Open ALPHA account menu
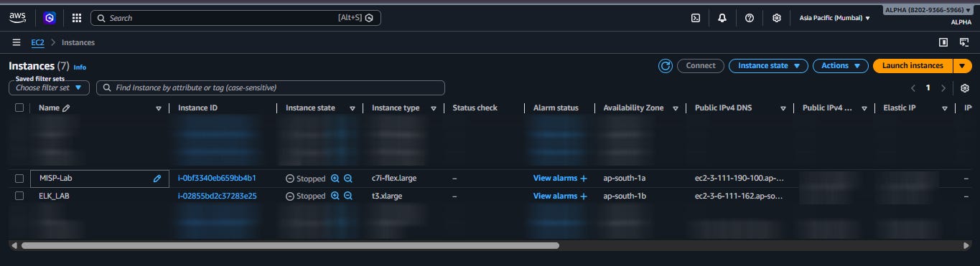Screen dimensions: 980x266 (x=928, y=11)
